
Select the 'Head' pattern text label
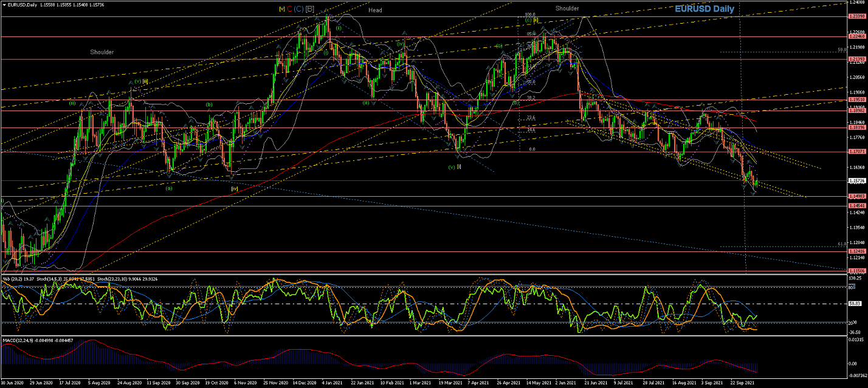tap(375, 10)
